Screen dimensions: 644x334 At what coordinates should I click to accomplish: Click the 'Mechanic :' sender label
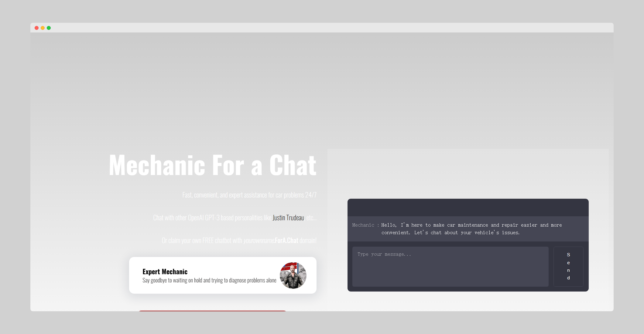point(365,225)
